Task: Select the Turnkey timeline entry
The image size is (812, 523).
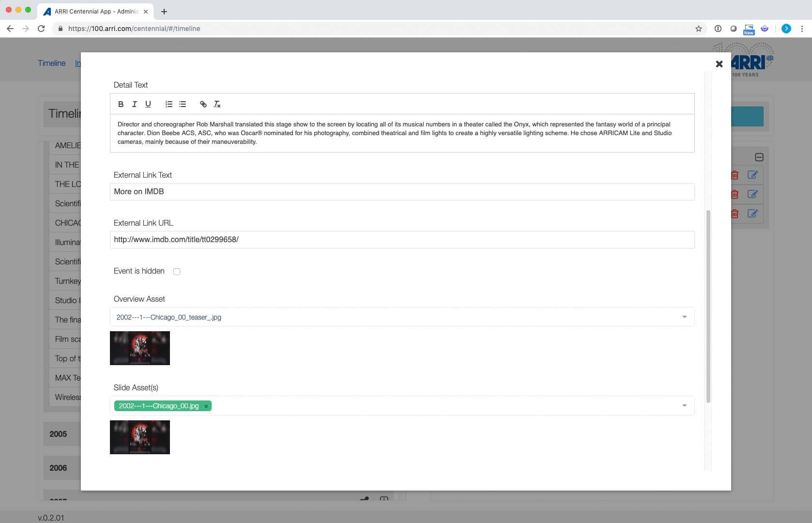Action: pos(65,281)
